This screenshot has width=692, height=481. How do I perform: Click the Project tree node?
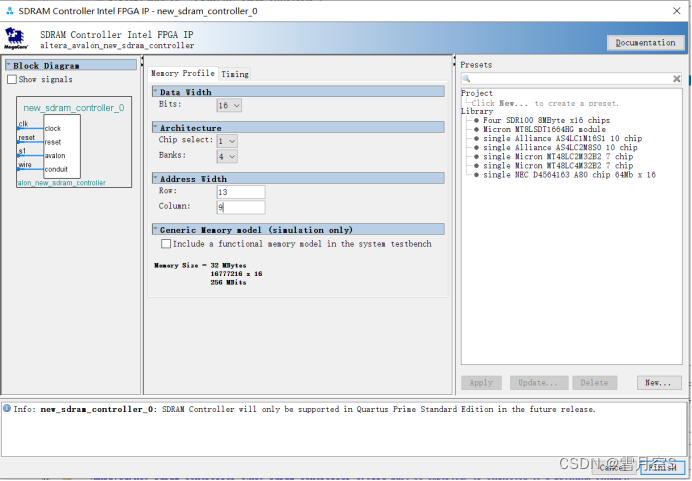coord(477,93)
